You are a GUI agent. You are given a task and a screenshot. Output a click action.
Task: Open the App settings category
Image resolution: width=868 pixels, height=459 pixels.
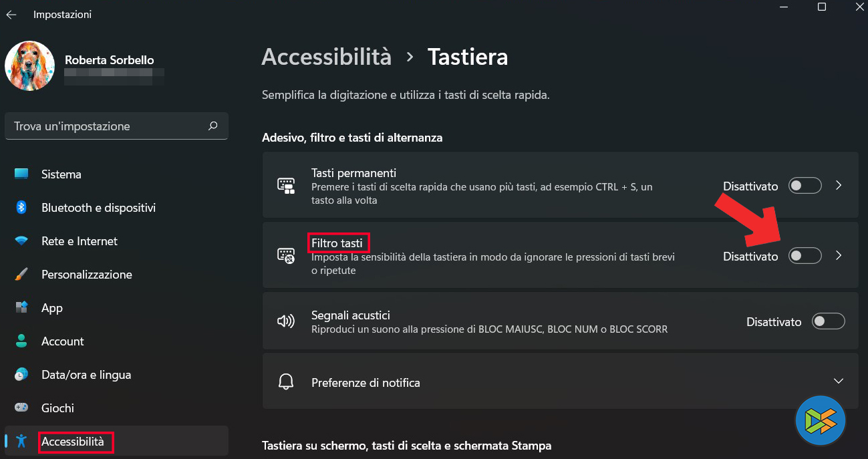(51, 308)
